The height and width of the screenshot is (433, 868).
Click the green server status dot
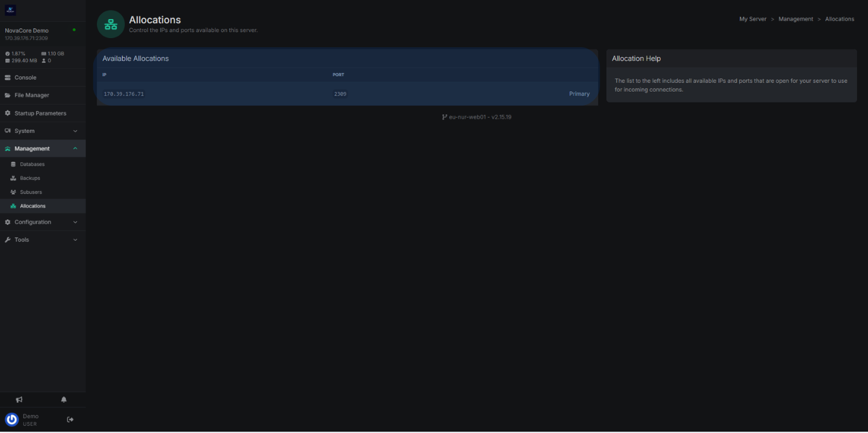(x=74, y=30)
